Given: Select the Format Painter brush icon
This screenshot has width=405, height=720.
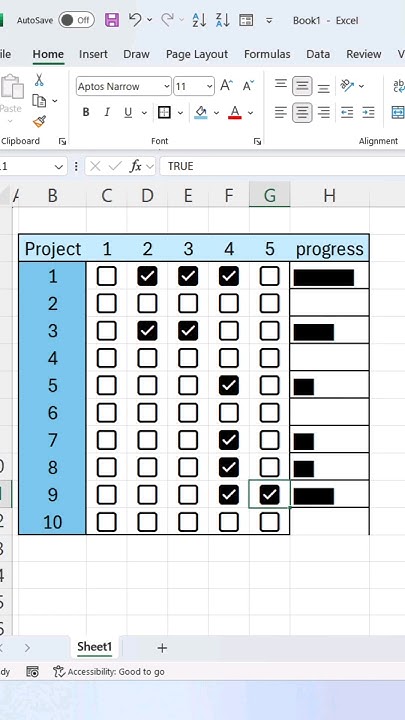Looking at the screenshot, I should [x=39, y=122].
